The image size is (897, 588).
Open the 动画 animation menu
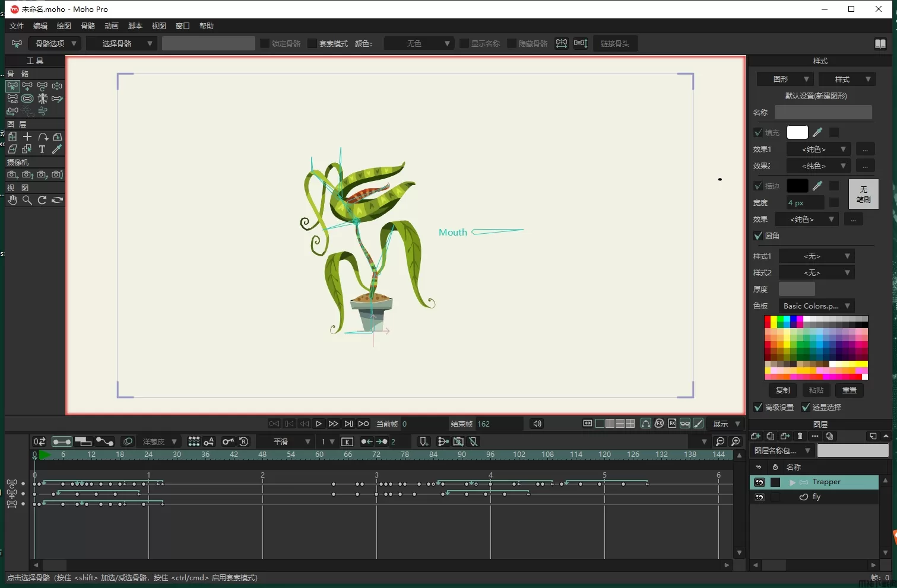coord(112,26)
